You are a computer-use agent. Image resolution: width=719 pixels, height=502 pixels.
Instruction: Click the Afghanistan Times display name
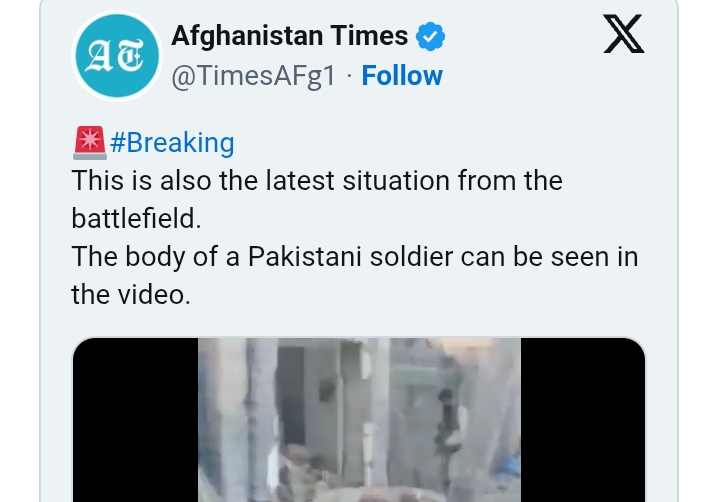[289, 36]
